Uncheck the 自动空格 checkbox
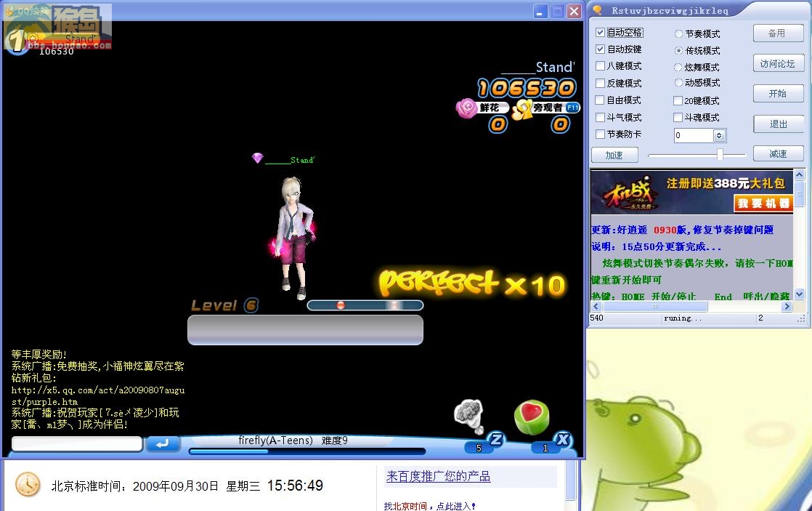This screenshot has height=511, width=812. click(x=600, y=32)
